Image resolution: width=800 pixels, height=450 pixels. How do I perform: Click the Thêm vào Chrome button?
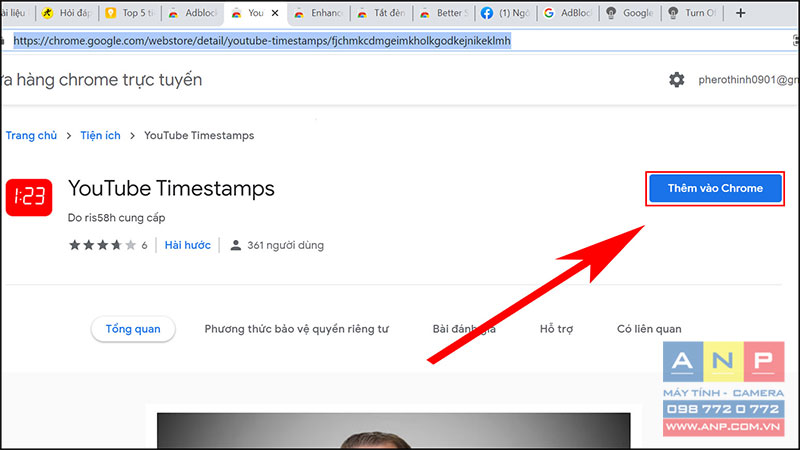715,188
